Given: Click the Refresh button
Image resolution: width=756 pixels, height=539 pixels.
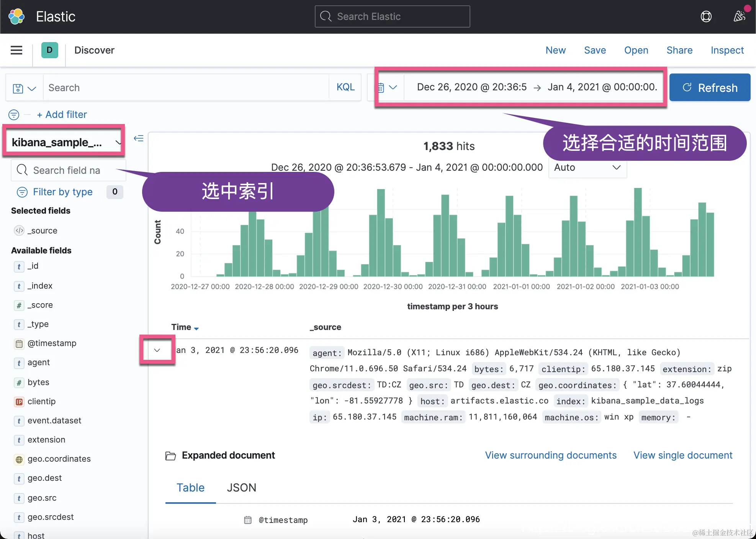Looking at the screenshot, I should click(710, 88).
